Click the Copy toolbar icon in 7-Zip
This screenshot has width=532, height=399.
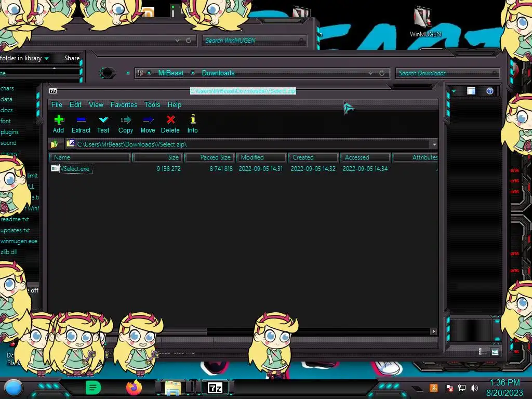pyautogui.click(x=126, y=124)
